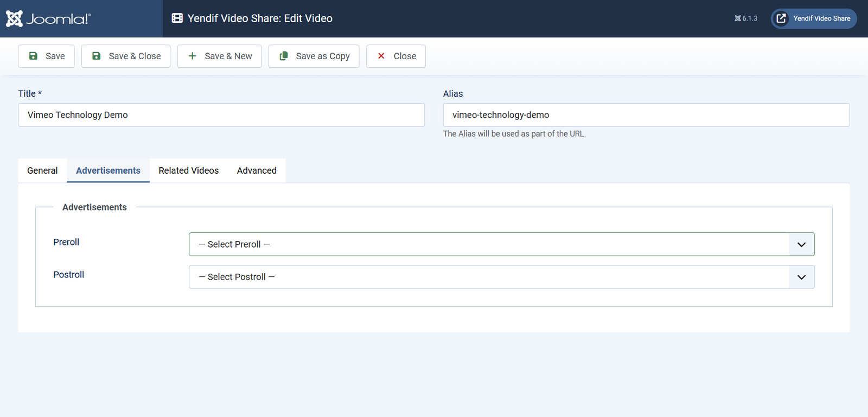Focus the Alias input field
Screen dimensions: 868x417
pyautogui.click(x=647, y=115)
